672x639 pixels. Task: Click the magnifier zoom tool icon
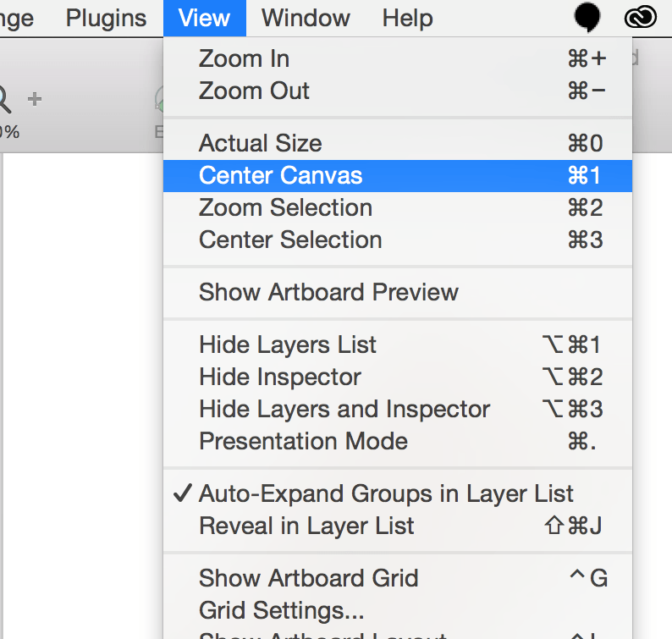click(4, 101)
